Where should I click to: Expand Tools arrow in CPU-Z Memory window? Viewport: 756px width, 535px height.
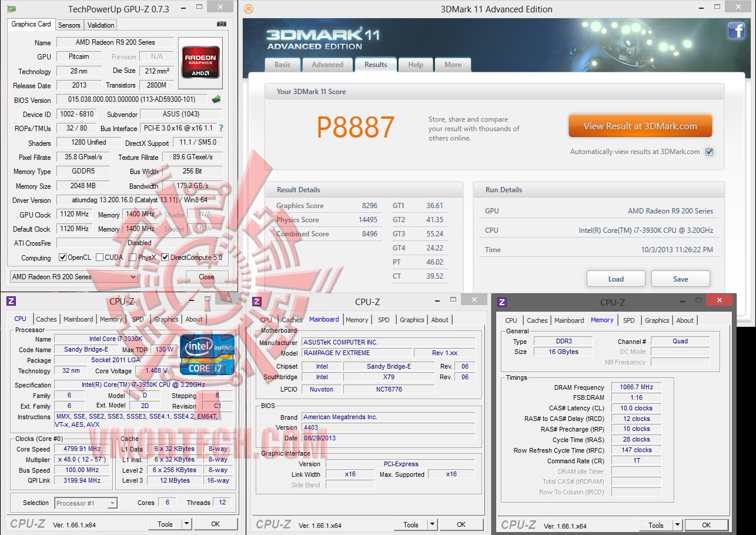(677, 525)
